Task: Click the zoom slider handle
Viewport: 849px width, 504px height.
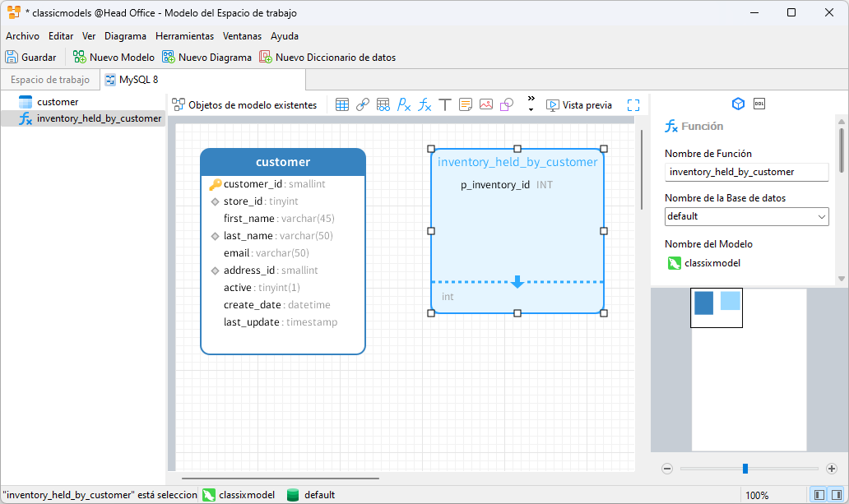Action: (745, 469)
